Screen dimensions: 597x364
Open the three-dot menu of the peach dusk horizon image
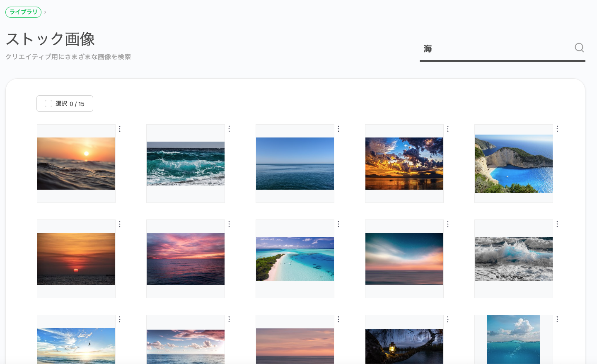(x=338, y=319)
